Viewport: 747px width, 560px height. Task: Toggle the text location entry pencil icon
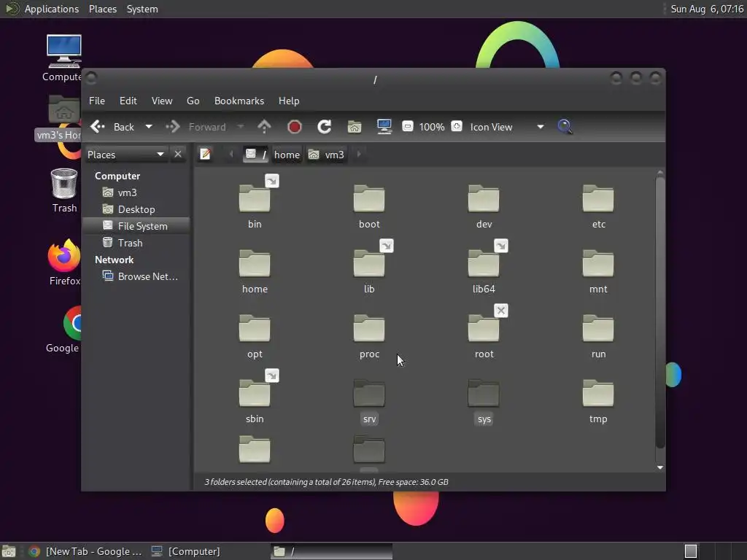[205, 155]
